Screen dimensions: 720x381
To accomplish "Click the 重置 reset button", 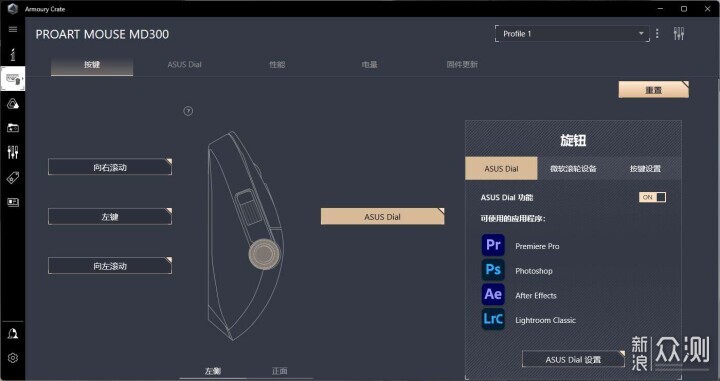I will tap(653, 90).
